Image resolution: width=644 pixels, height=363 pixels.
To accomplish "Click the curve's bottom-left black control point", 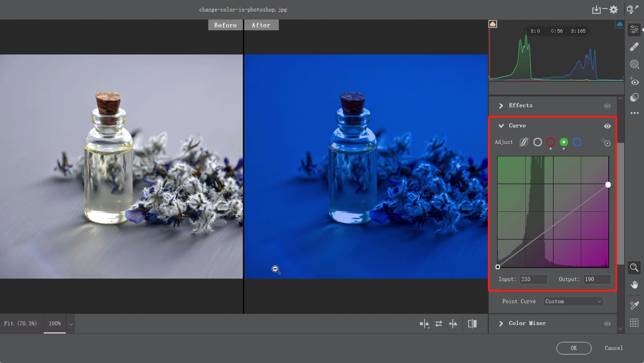I will click(497, 267).
